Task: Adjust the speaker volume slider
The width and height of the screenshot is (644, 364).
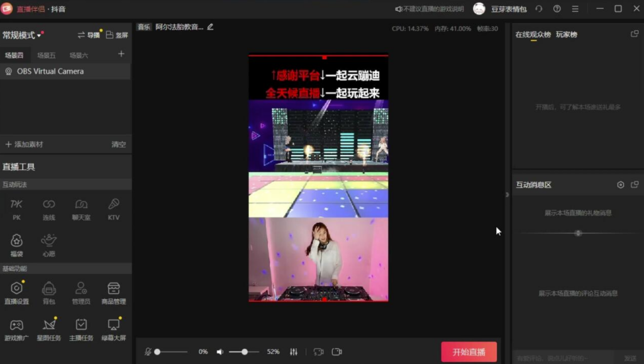Action: coord(244,351)
